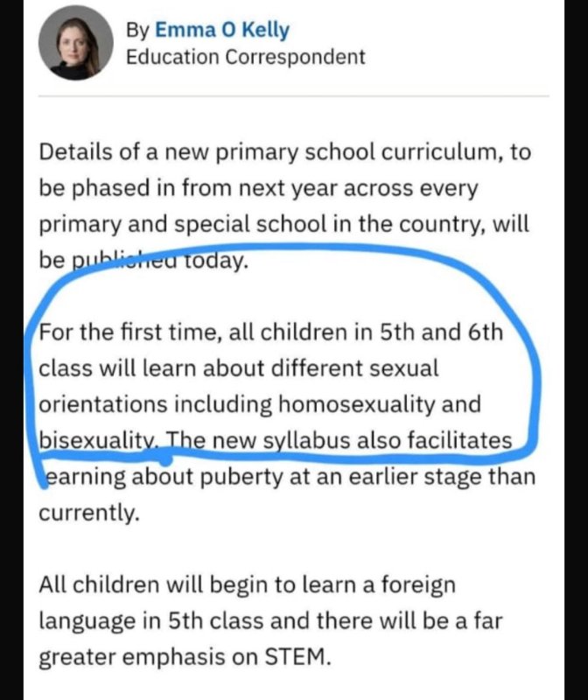The height and width of the screenshot is (700, 588).
Task: Click the word "currently."
Action: [88, 514]
